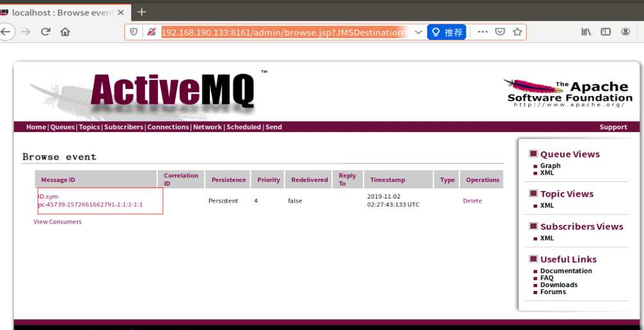
Task: Click the Persistent cell value
Action: click(x=223, y=201)
